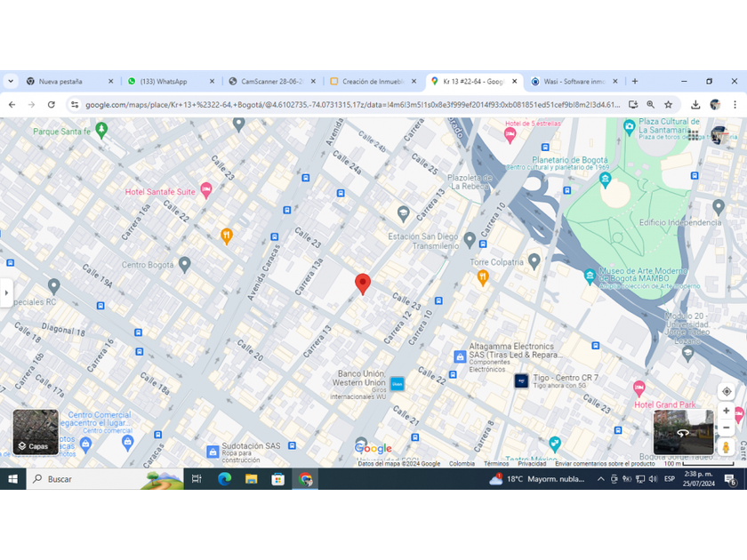Viewport: 747px width, 560px height.
Task: Show hidden system tray icons
Action: pyautogui.click(x=601, y=479)
